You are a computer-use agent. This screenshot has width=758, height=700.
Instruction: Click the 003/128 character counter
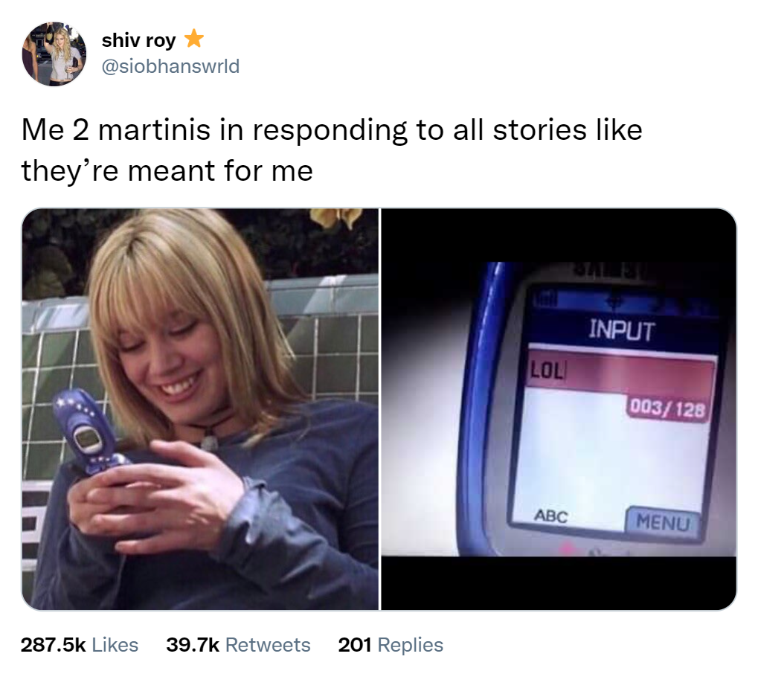click(x=667, y=410)
